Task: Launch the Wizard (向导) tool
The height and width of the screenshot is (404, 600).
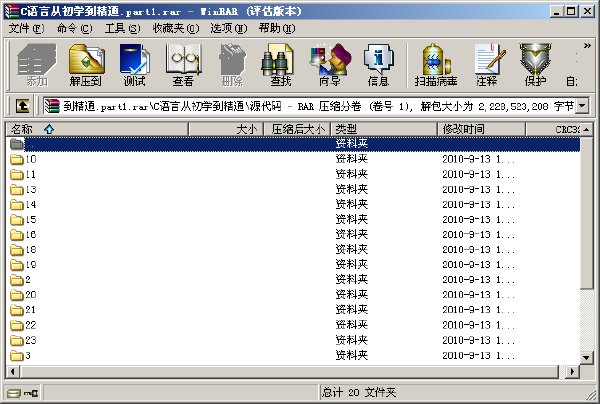Action: pyautogui.click(x=329, y=65)
